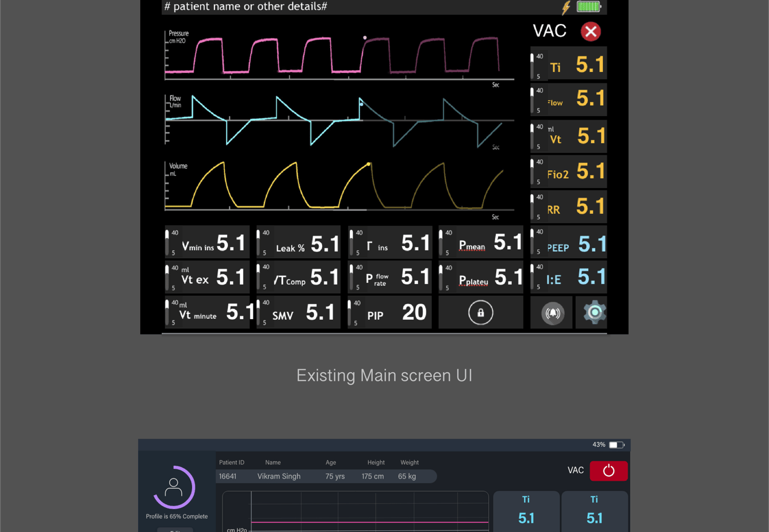Click the lock screen icon

(x=481, y=313)
